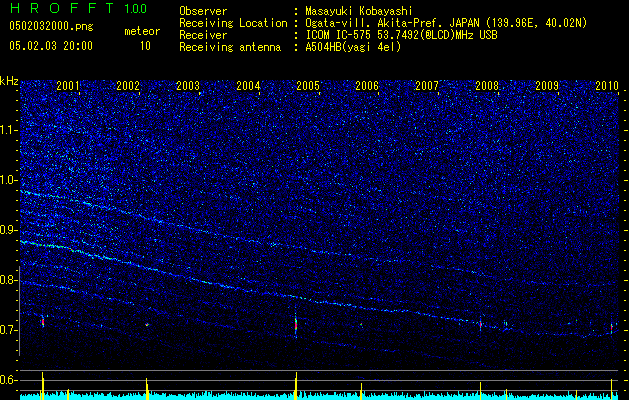Click the small meteor echo under 2002

click(147, 324)
